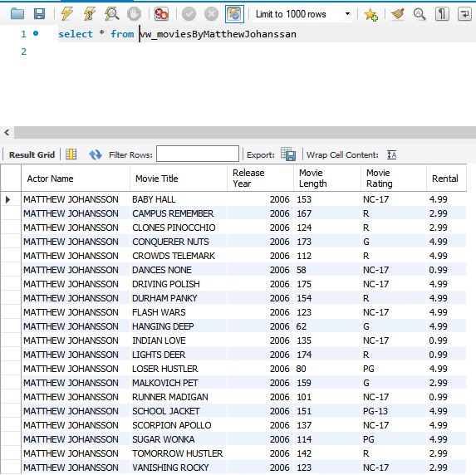Toggle continue-on-error script icon
The height and width of the screenshot is (475, 476).
pos(161,13)
